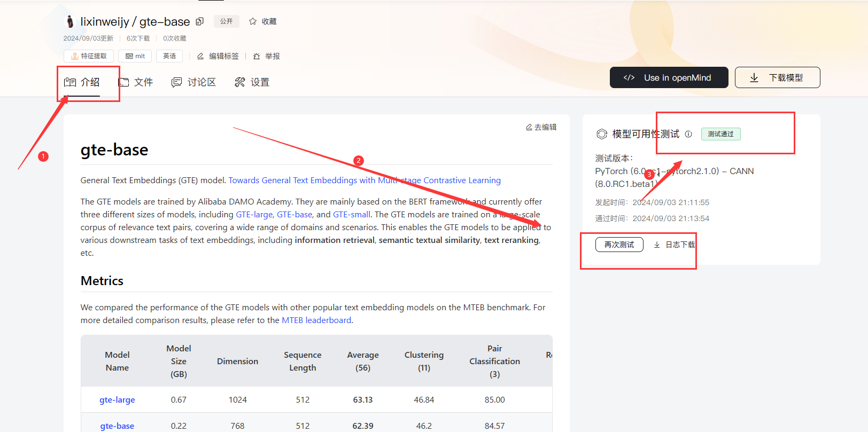Go to the 设置 settings tab
Image resolution: width=868 pixels, height=432 pixels.
tap(252, 82)
